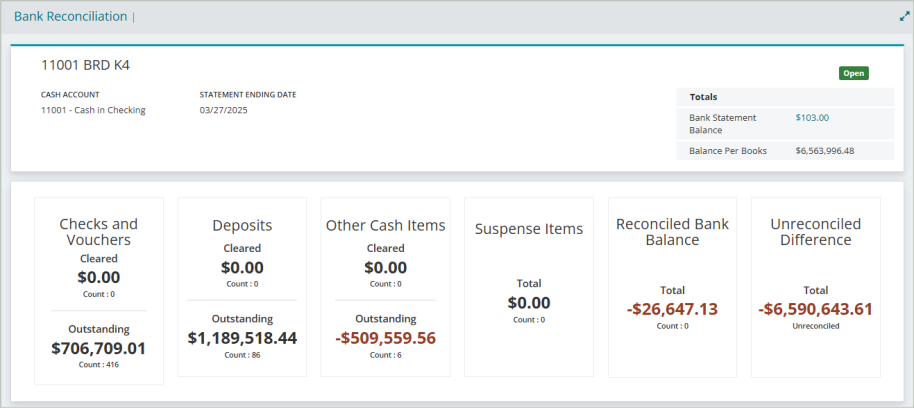Open the Checks and Vouchers card
Screen dimensions: 914x408
(x=99, y=291)
